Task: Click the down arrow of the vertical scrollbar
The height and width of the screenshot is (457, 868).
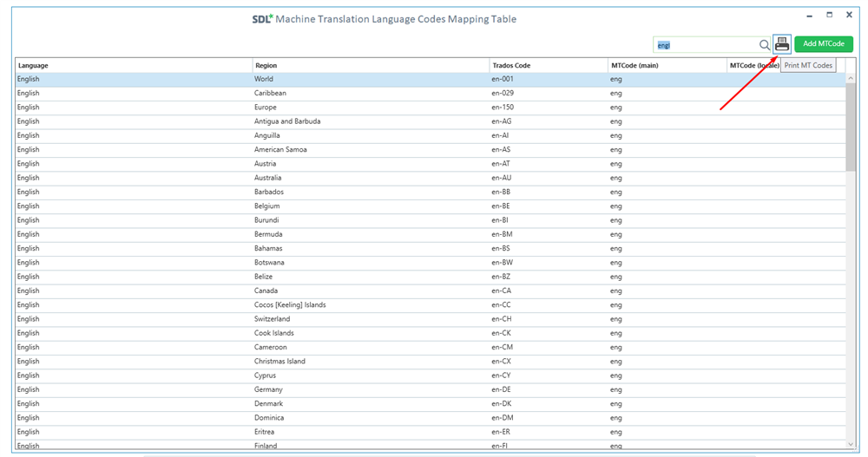Action: click(851, 444)
